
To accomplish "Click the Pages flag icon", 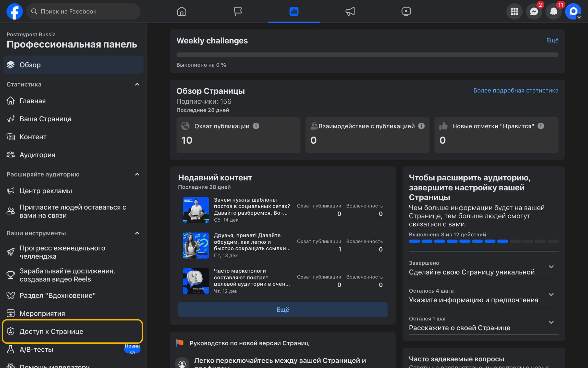I will pos(238,11).
